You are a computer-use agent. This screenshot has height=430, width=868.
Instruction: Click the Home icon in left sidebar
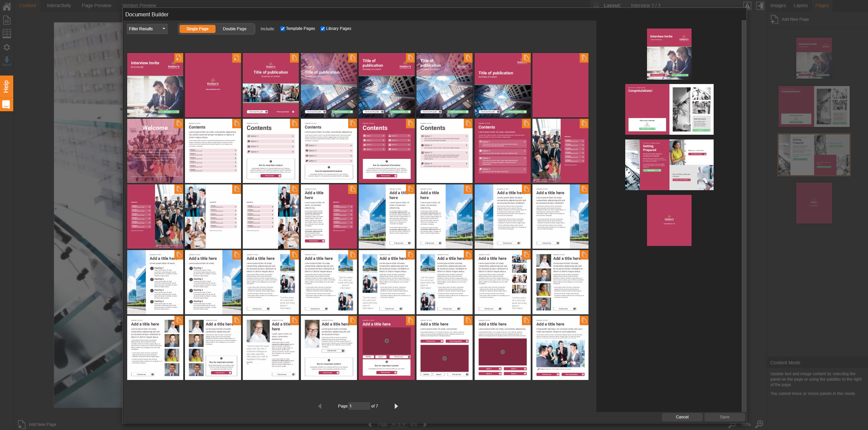pos(6,6)
